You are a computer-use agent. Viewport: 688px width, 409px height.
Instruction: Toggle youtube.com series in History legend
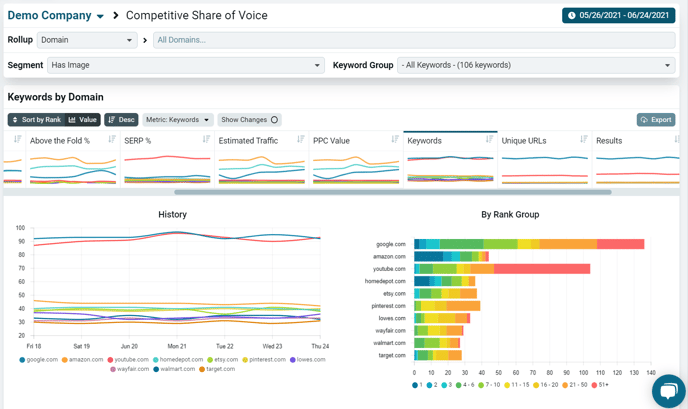click(128, 359)
